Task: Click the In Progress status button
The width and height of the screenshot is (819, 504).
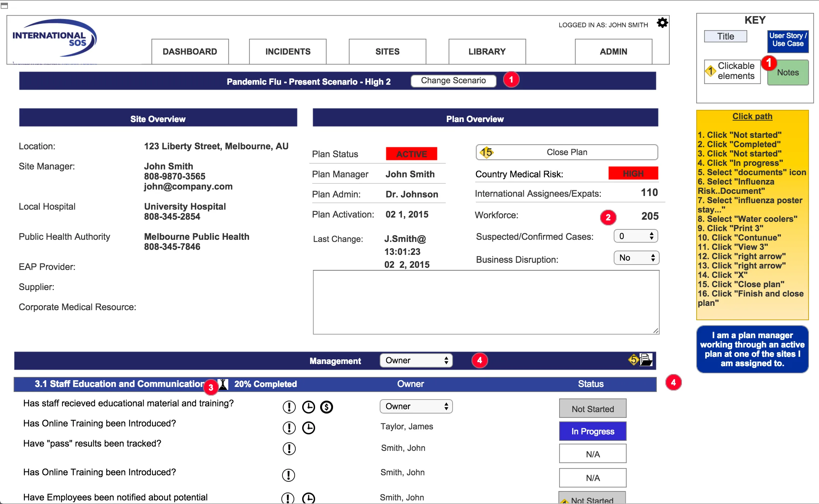Action: (593, 431)
